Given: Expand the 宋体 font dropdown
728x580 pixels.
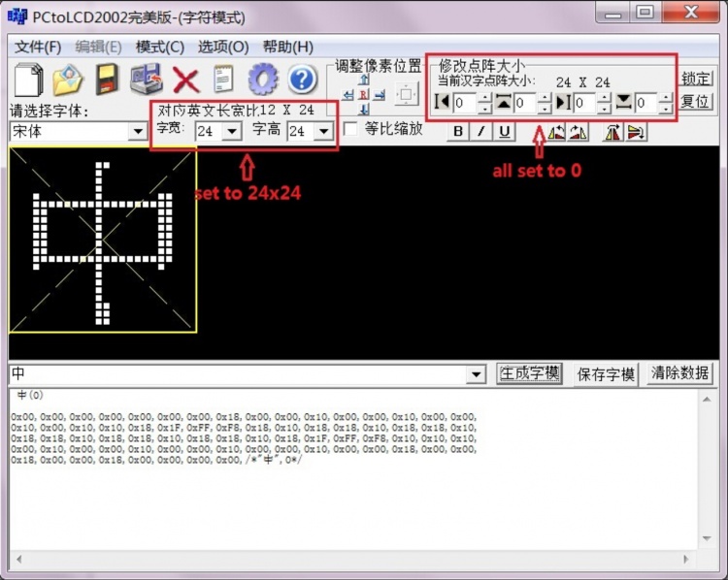Looking at the screenshot, I should tap(137, 131).
